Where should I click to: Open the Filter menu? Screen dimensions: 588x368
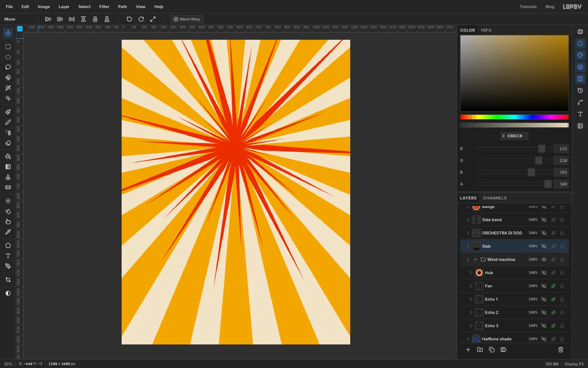pos(104,7)
